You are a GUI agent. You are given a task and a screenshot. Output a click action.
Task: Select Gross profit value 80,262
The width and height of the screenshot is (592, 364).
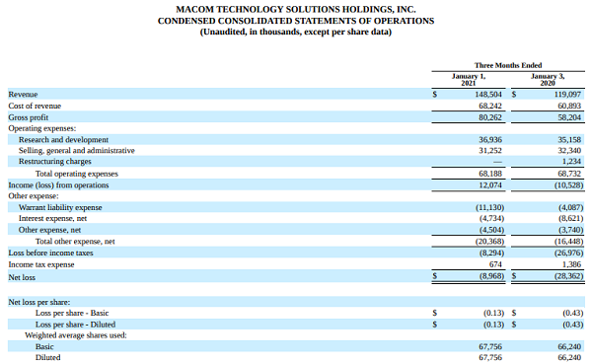pos(490,117)
